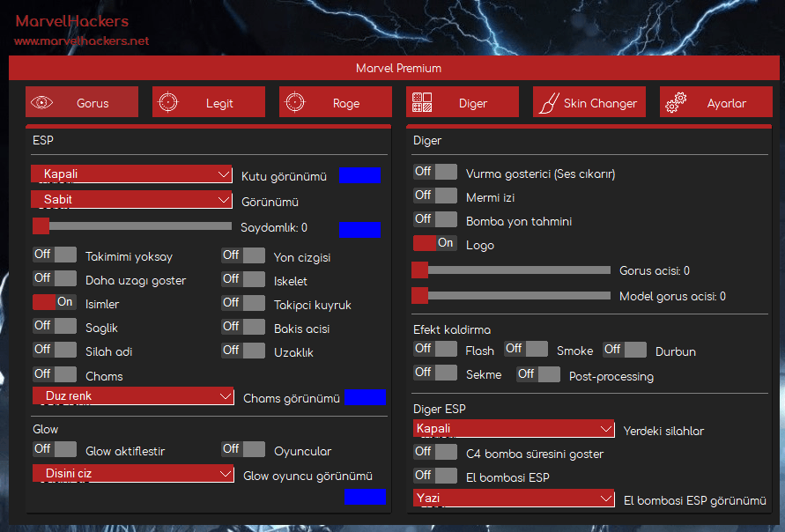Enable Glow aktiflestir toggle
This screenshot has height=532, width=785.
[x=55, y=449]
